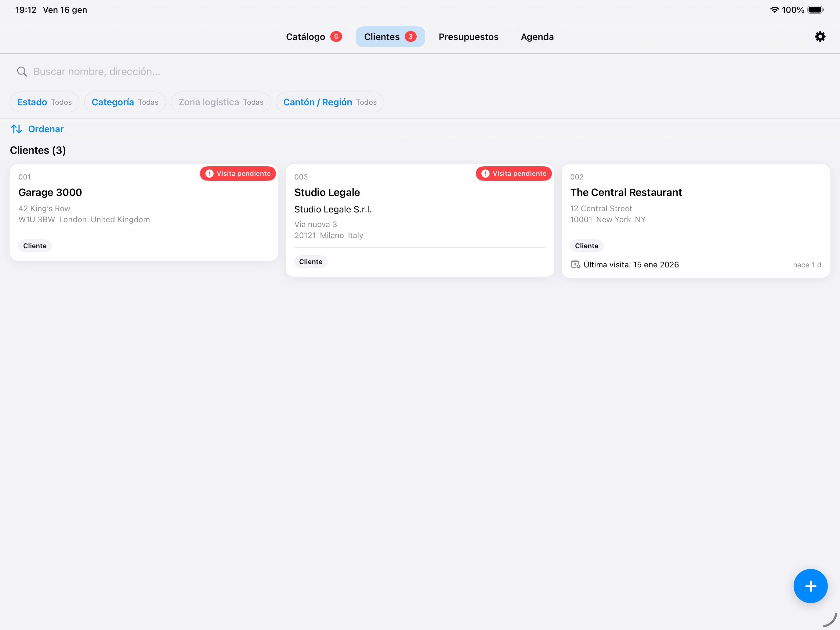Click 'W1U 3BW London United Kingdom'
Image resolution: width=840 pixels, height=630 pixels.
tap(84, 219)
